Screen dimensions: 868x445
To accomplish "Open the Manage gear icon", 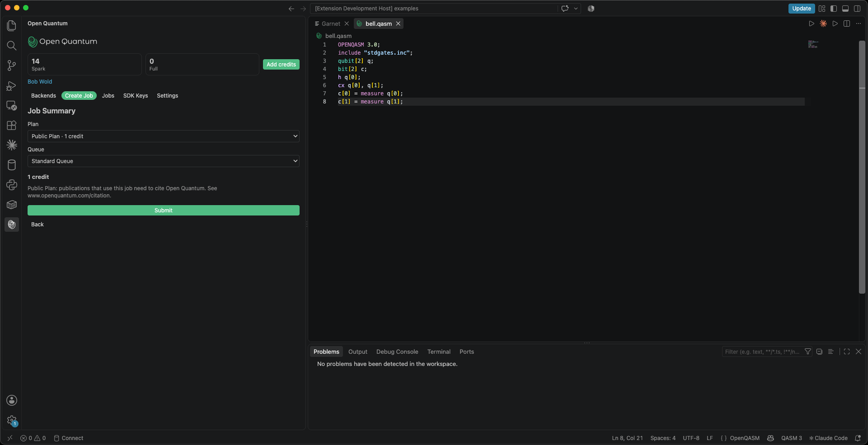I will tap(11, 421).
